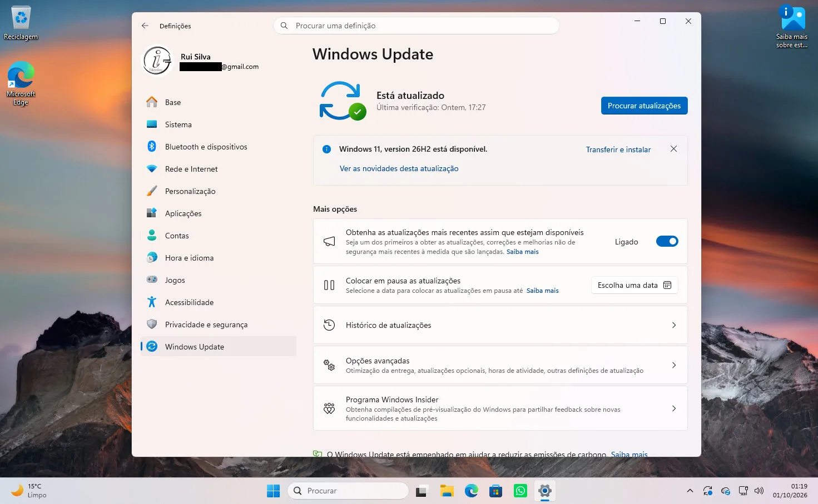Open the Recycle Bin (Reciclagem) desktop icon

click(x=21, y=23)
